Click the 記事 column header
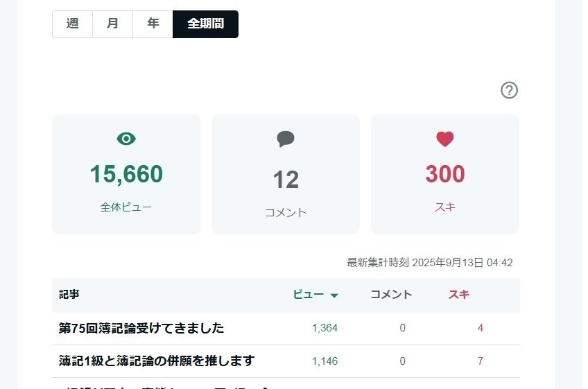The image size is (588, 389). (x=69, y=295)
